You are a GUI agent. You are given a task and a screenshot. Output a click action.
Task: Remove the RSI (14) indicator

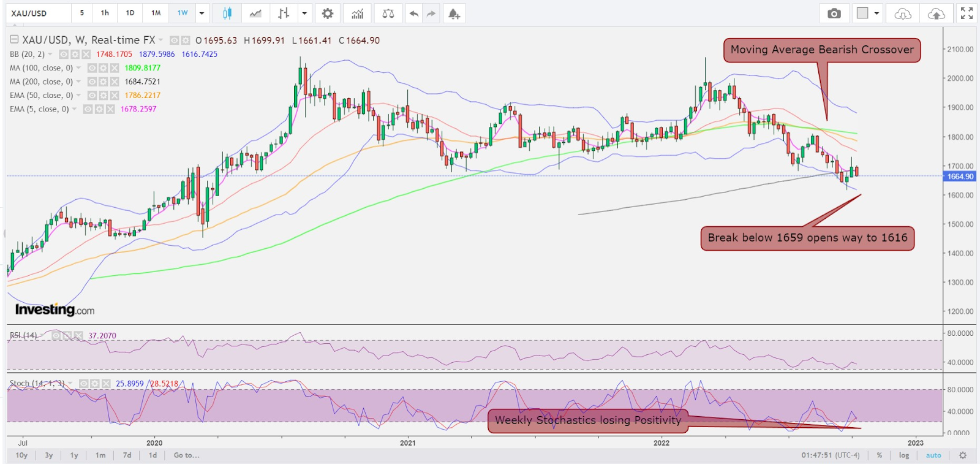pyautogui.click(x=78, y=335)
